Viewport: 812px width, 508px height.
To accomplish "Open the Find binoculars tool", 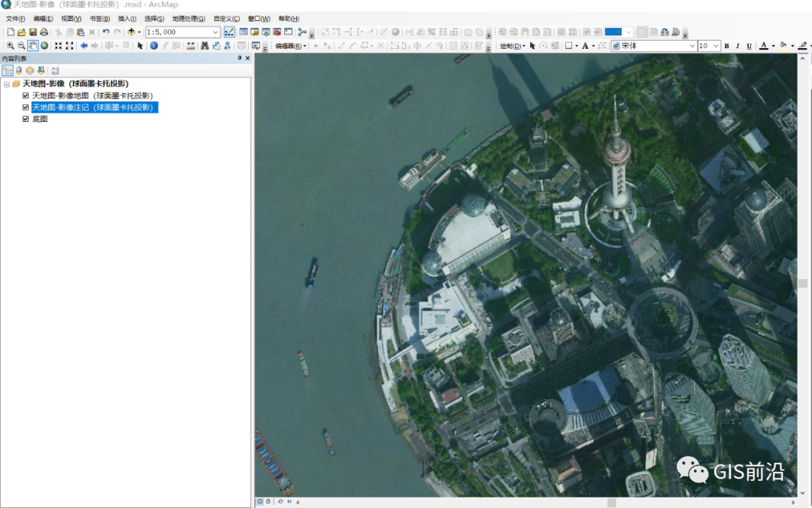I will pyautogui.click(x=204, y=46).
